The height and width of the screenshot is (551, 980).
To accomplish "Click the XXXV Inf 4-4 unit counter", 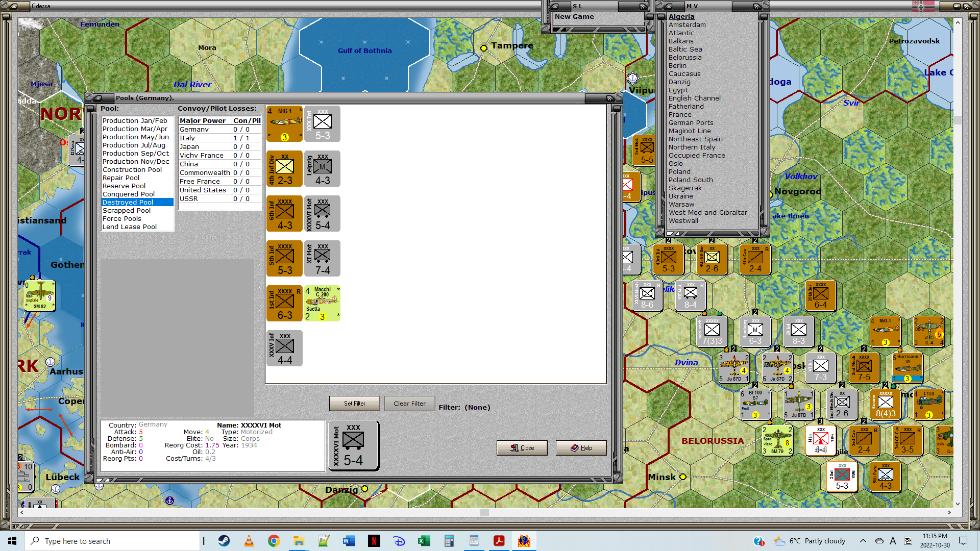I will 284,348.
